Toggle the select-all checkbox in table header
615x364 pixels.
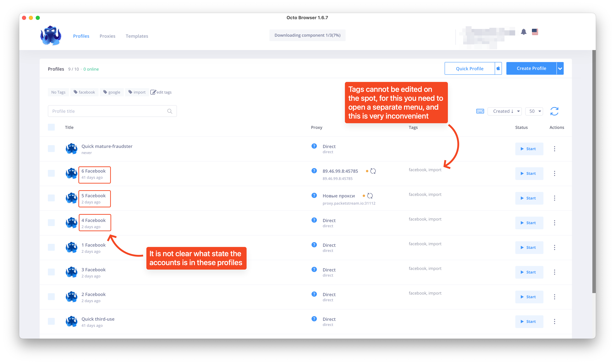coord(51,127)
